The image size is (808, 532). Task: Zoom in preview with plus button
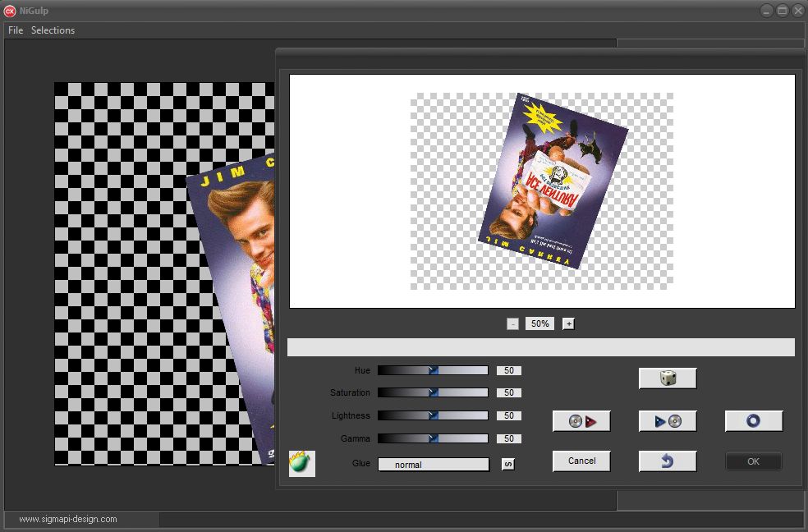(x=568, y=323)
